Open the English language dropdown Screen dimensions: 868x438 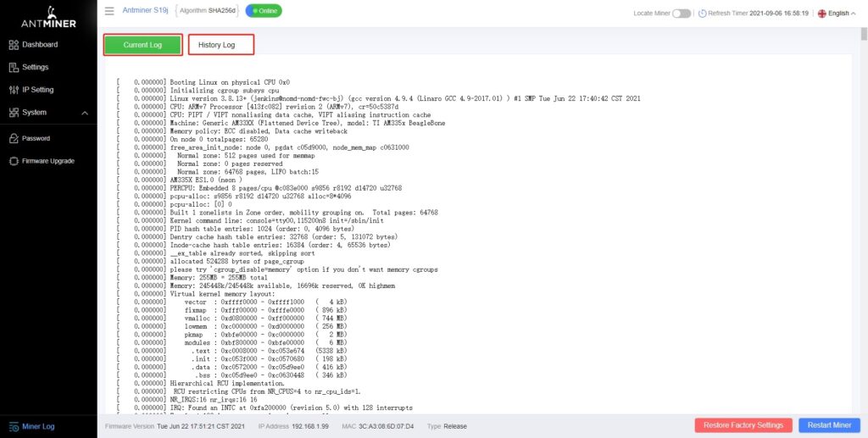(837, 14)
